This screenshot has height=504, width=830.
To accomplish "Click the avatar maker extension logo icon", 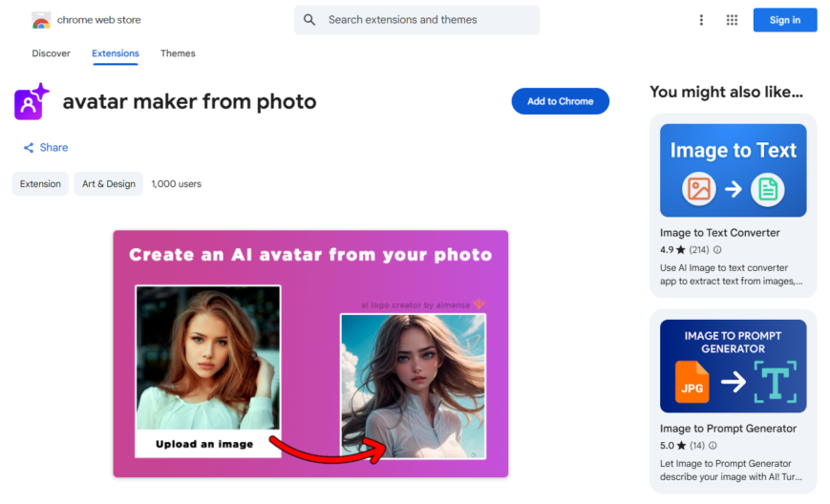I will click(x=32, y=101).
